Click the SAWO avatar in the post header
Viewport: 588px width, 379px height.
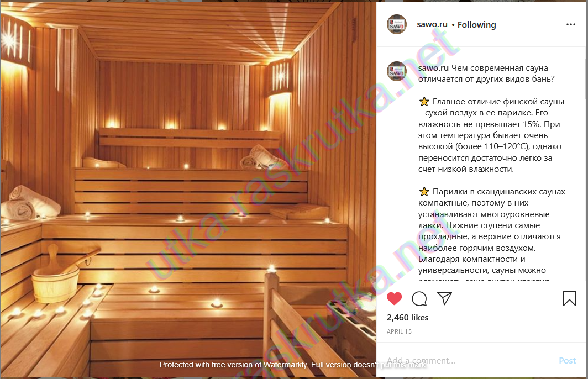point(397,24)
